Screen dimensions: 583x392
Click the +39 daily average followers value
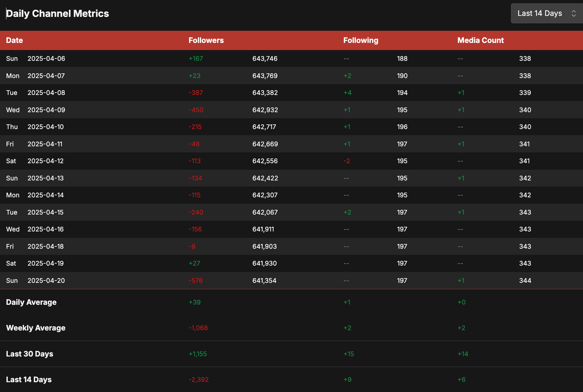pyautogui.click(x=194, y=302)
